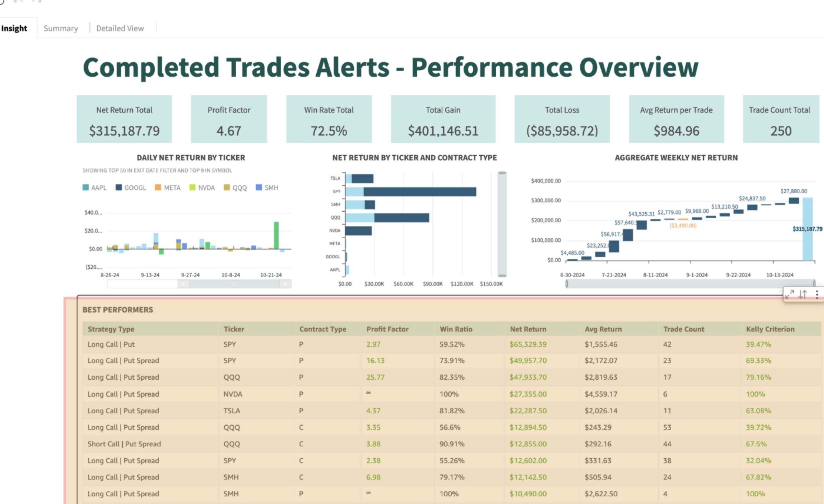Click the Net Return Total KPI card
Viewport: 824px width, 504px height.
pyautogui.click(x=124, y=119)
